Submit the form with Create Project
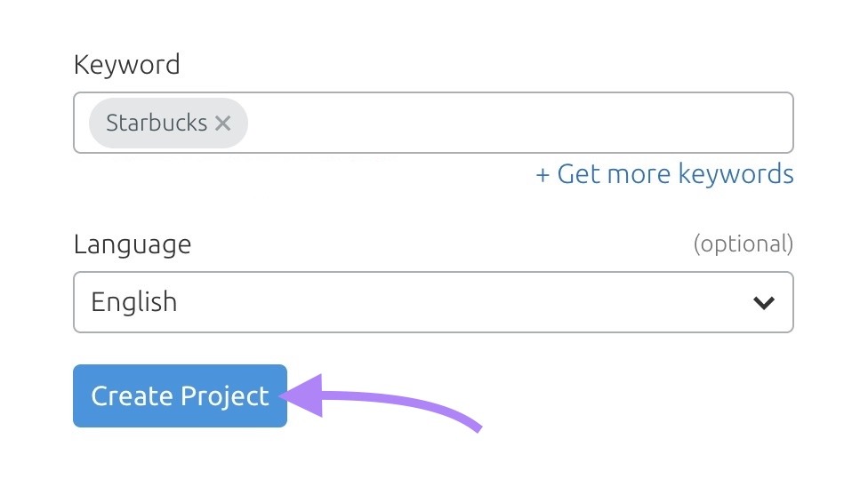Screen dimensions: 868x487 click(180, 396)
